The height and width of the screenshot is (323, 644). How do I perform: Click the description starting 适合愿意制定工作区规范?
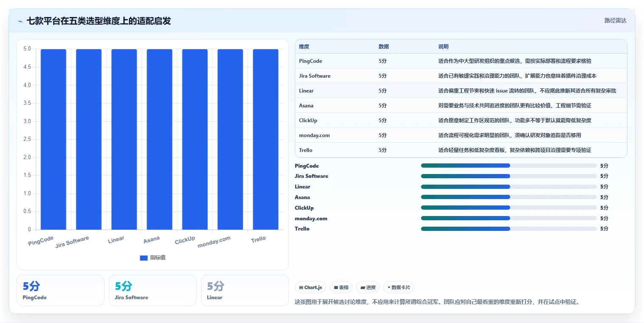click(515, 121)
